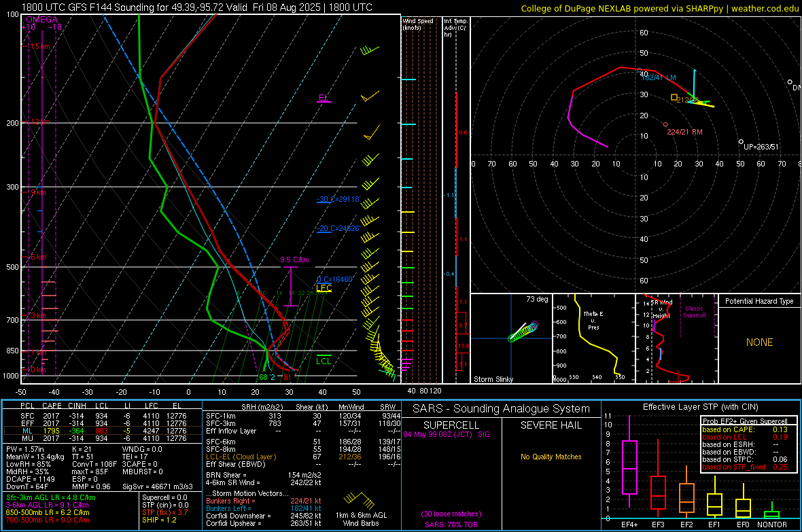The height and width of the screenshot is (532, 802).
Task: Select the EFF parcel row
Action: 103,423
